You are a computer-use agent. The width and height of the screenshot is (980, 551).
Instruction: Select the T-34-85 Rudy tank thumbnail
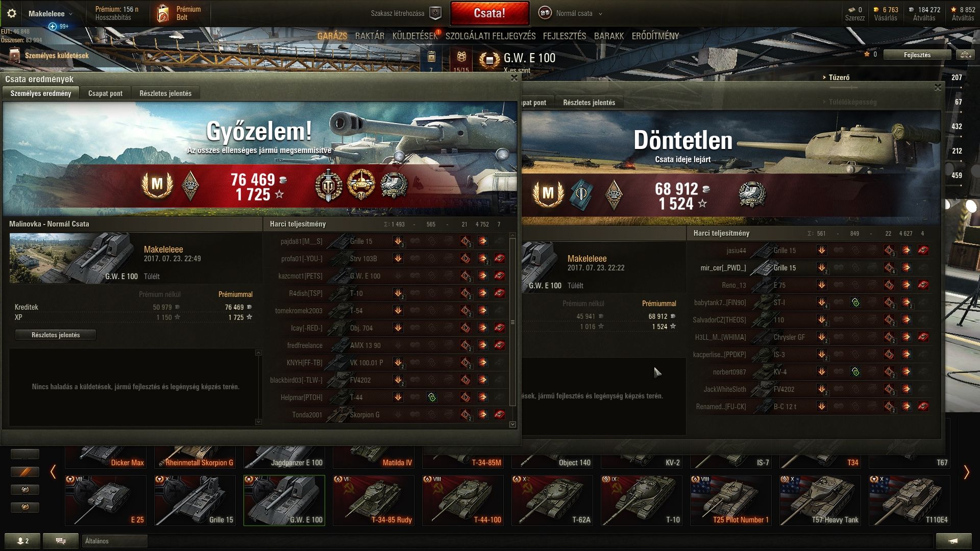[x=373, y=500]
